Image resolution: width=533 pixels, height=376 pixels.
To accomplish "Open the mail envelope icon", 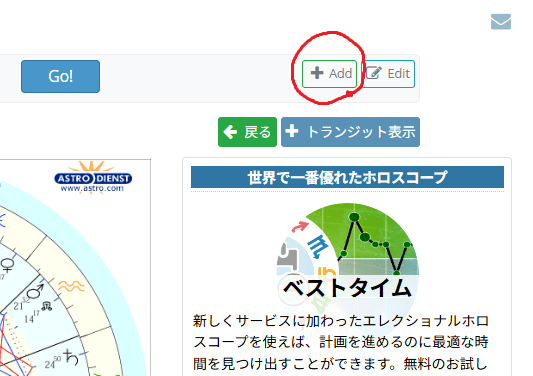I will (501, 22).
